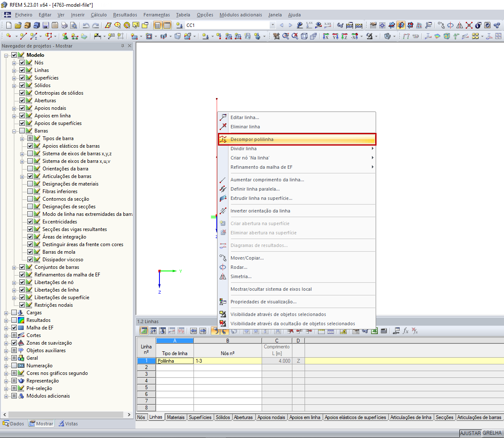Click the Move/Copy toolbar icon
The image size is (504, 438).
point(441,25)
